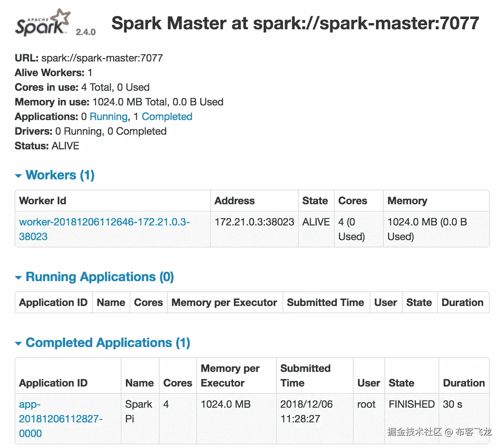This screenshot has height=448, width=503.
Task: Sort running applications by Duration header
Action: click(x=463, y=302)
